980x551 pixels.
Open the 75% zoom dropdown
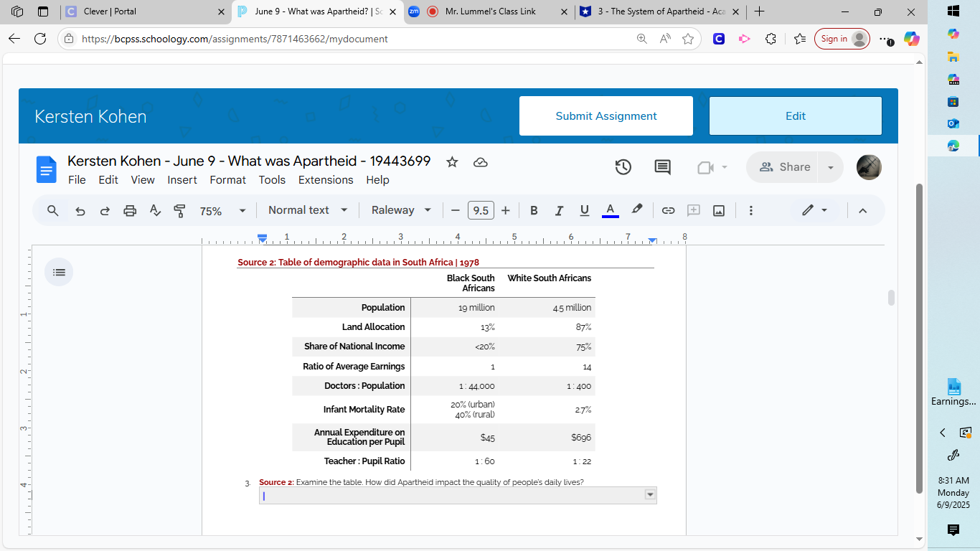click(x=222, y=211)
